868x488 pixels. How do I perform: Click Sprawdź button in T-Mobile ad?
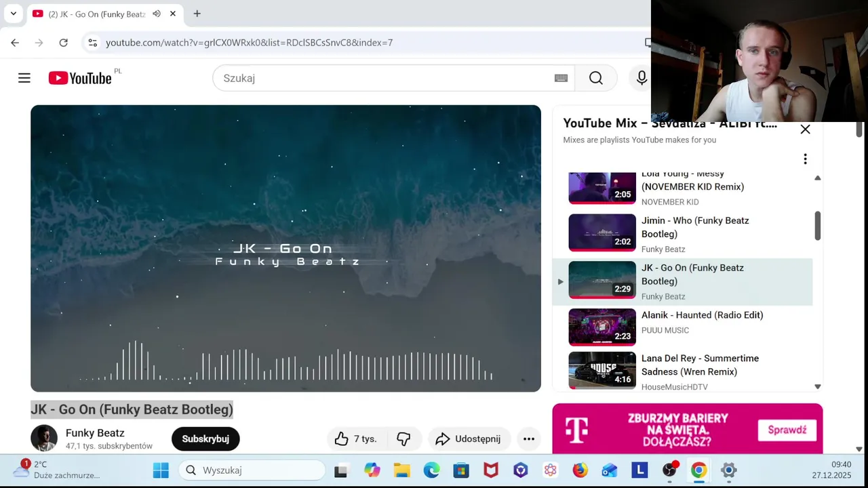point(787,430)
